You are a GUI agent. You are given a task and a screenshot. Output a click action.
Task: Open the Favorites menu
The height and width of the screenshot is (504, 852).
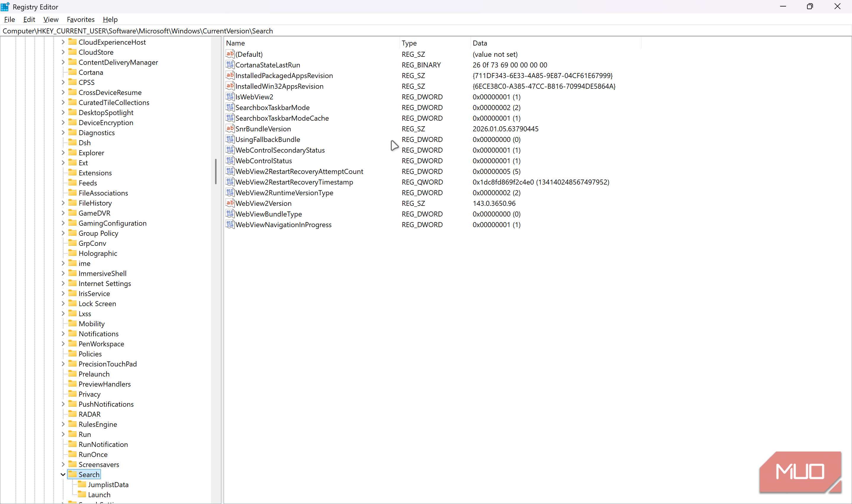(80, 19)
